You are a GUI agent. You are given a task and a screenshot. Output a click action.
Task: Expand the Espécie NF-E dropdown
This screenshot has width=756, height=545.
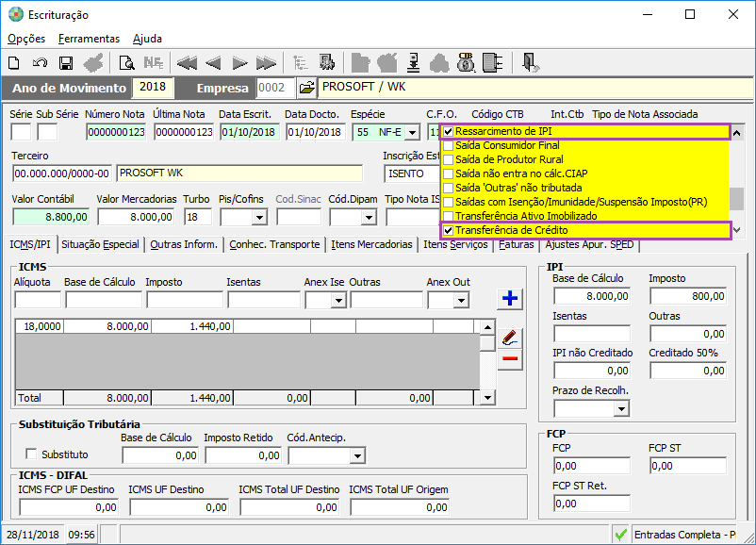pyautogui.click(x=412, y=132)
